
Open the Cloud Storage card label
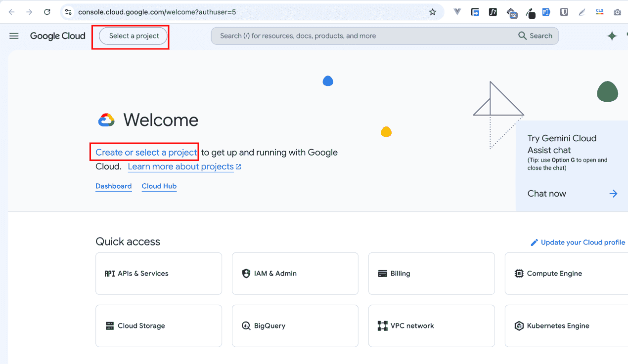pyautogui.click(x=141, y=326)
